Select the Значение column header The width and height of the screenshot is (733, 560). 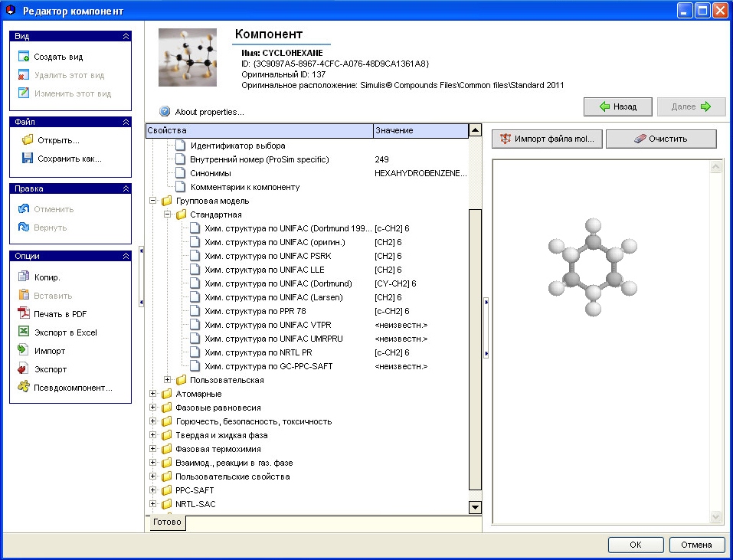420,130
